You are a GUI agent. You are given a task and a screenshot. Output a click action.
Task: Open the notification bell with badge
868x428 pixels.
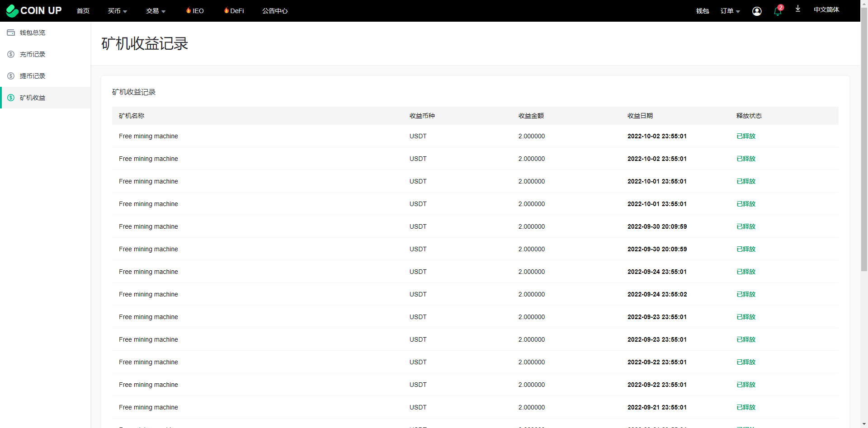(x=778, y=11)
